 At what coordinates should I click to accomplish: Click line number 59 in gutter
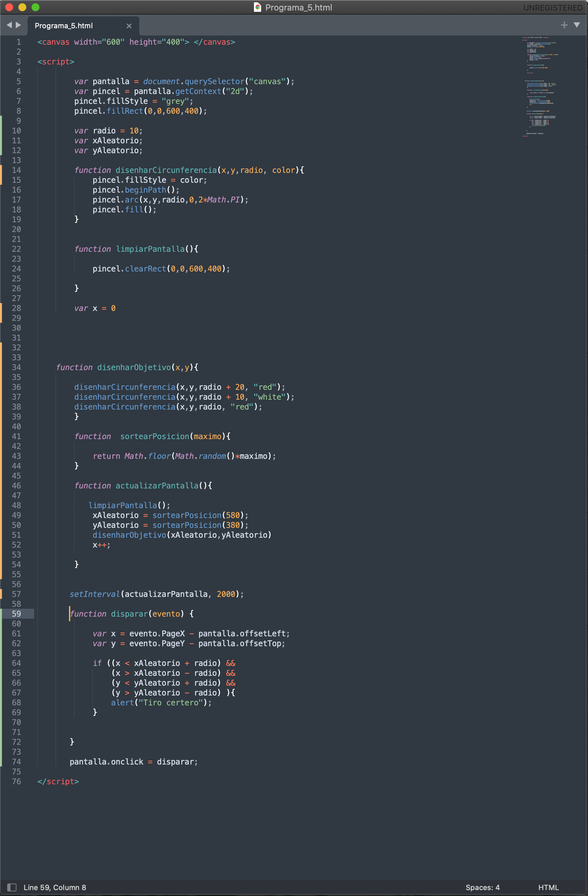pos(16,614)
